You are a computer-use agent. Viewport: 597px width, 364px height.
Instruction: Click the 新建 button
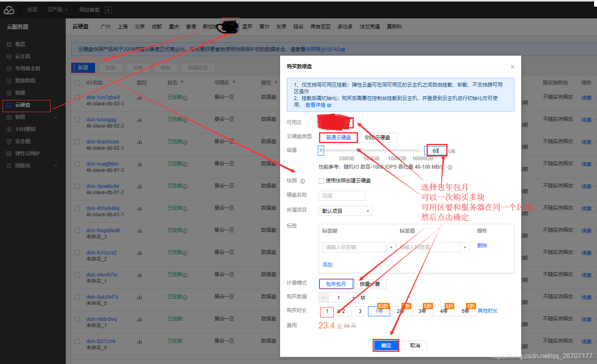83,68
